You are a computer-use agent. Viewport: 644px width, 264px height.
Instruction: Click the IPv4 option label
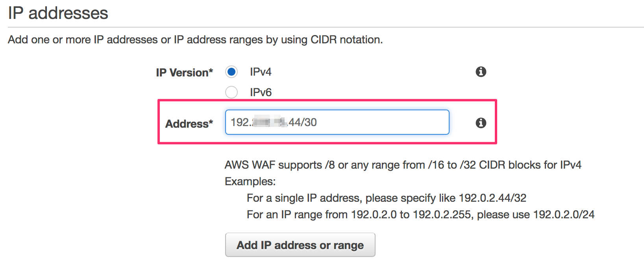pos(261,72)
